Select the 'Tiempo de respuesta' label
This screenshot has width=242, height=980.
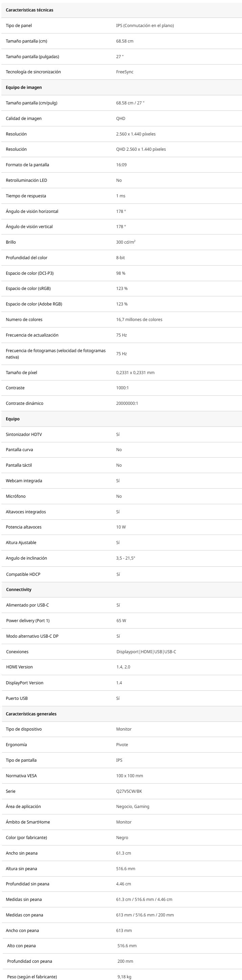click(26, 196)
